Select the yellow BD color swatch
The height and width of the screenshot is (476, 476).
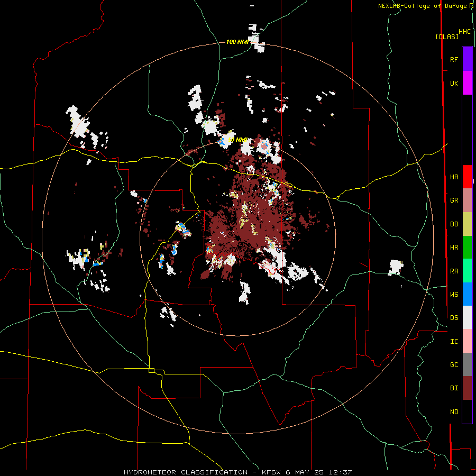pyautogui.click(x=467, y=224)
